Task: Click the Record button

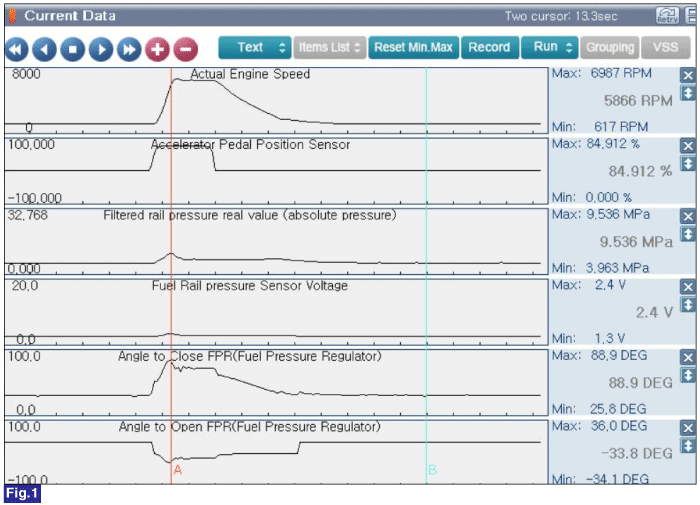Action: pyautogui.click(x=490, y=47)
